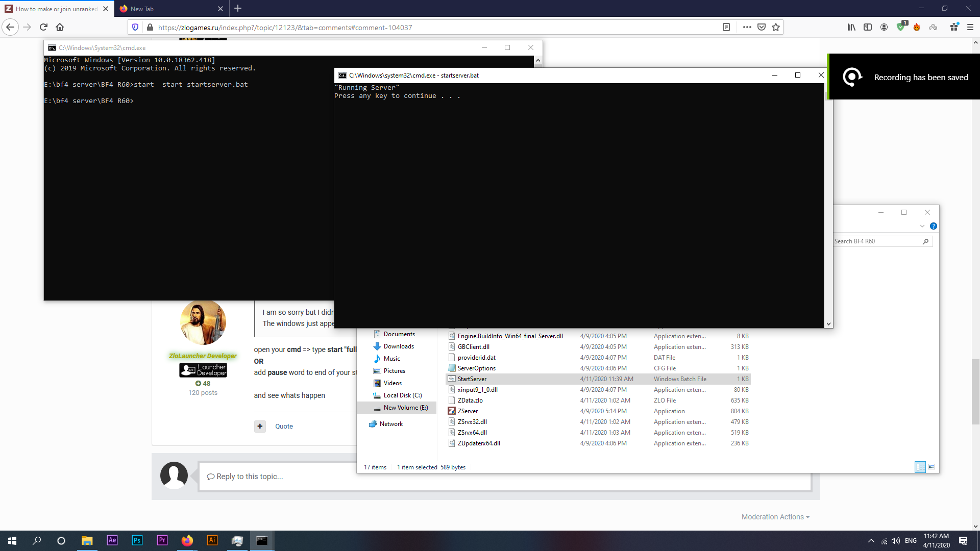Open notification center icon
The height and width of the screenshot is (551, 980).
click(963, 541)
